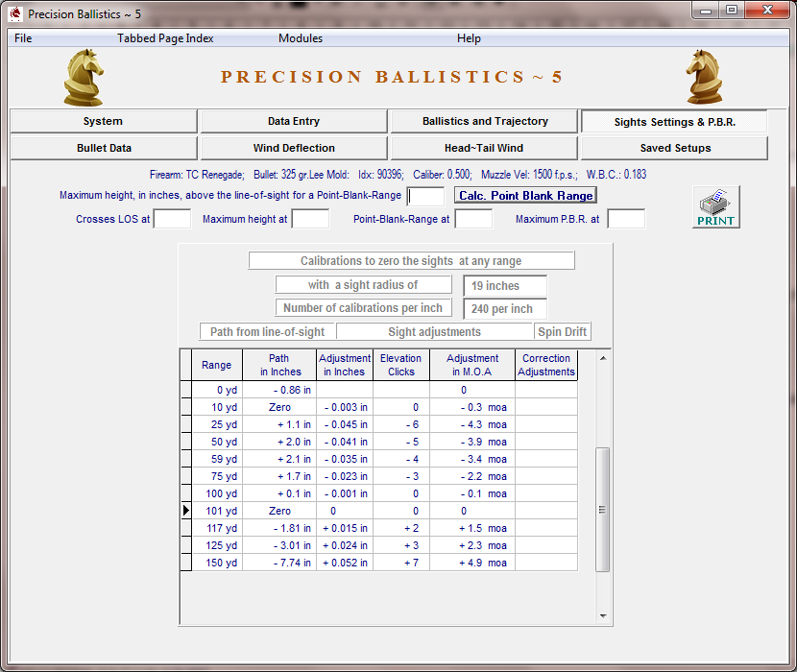Image resolution: width=797 pixels, height=672 pixels.
Task: Click the Correction Adjustments column header
Action: 546,365
